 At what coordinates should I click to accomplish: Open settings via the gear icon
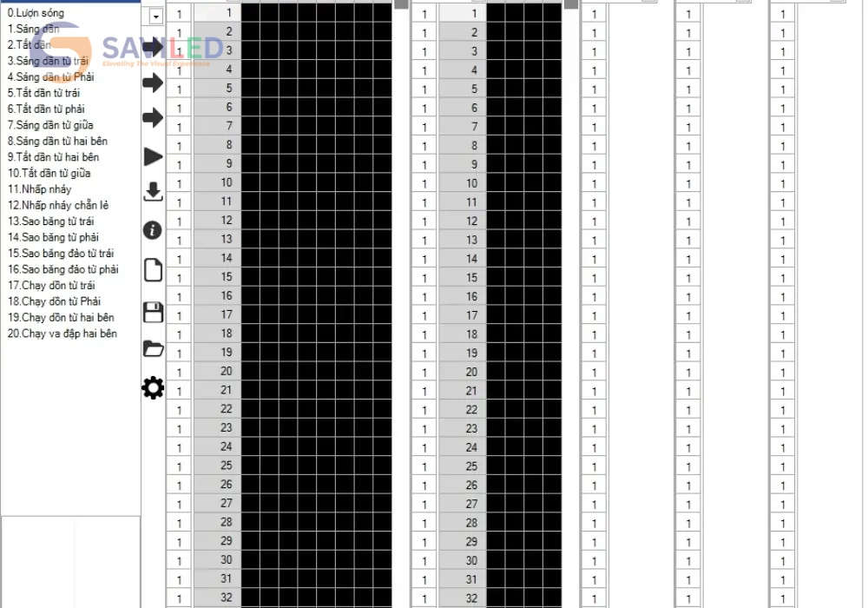tap(153, 388)
